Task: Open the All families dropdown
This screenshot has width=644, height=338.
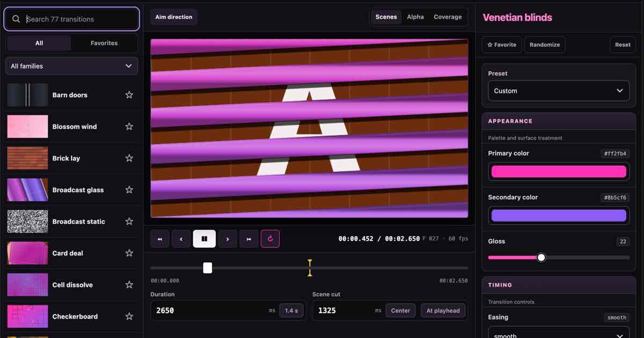Action: coord(71,66)
